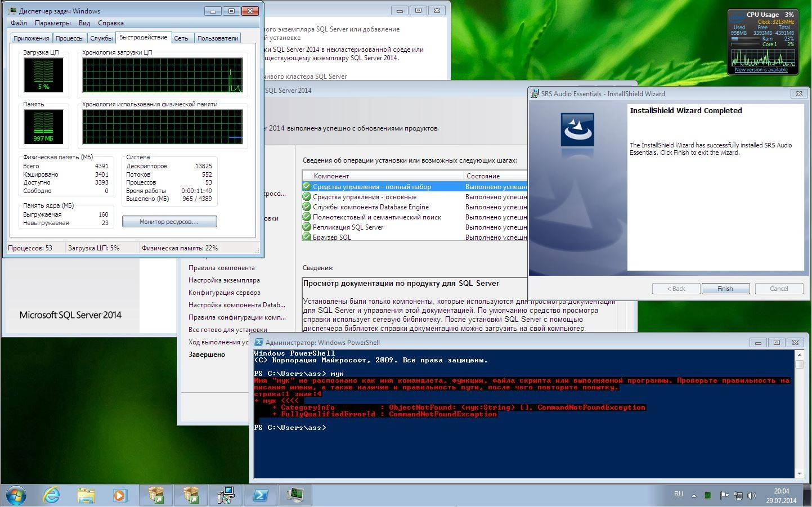The image size is (812, 507).
Task: Open the Windows Start menu orb
Action: point(16,495)
